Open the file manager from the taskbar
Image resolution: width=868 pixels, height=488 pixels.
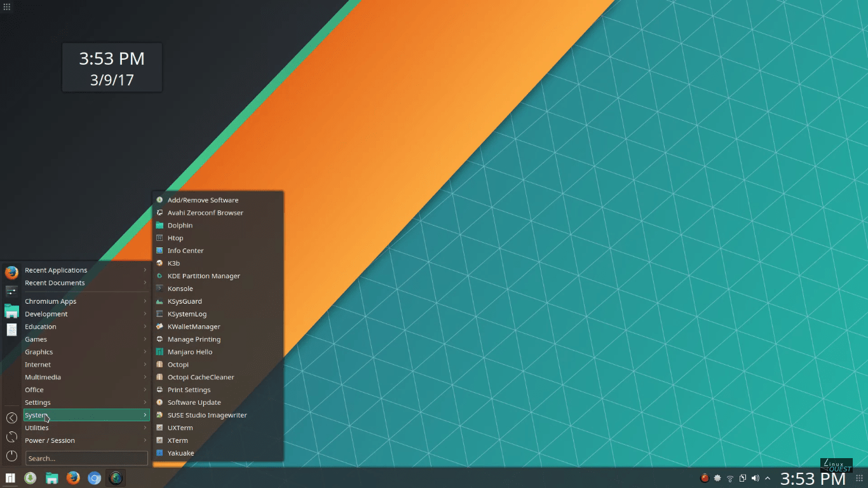[51, 478]
